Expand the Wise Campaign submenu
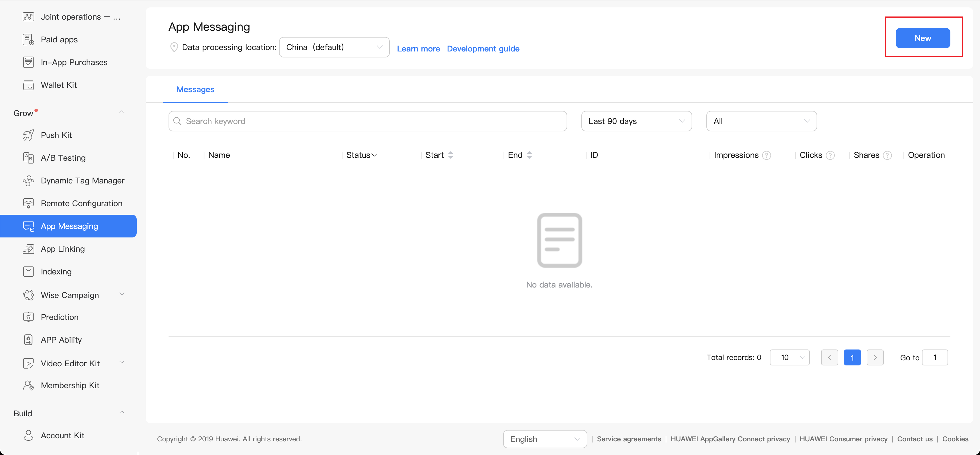The height and width of the screenshot is (455, 980). (122, 294)
